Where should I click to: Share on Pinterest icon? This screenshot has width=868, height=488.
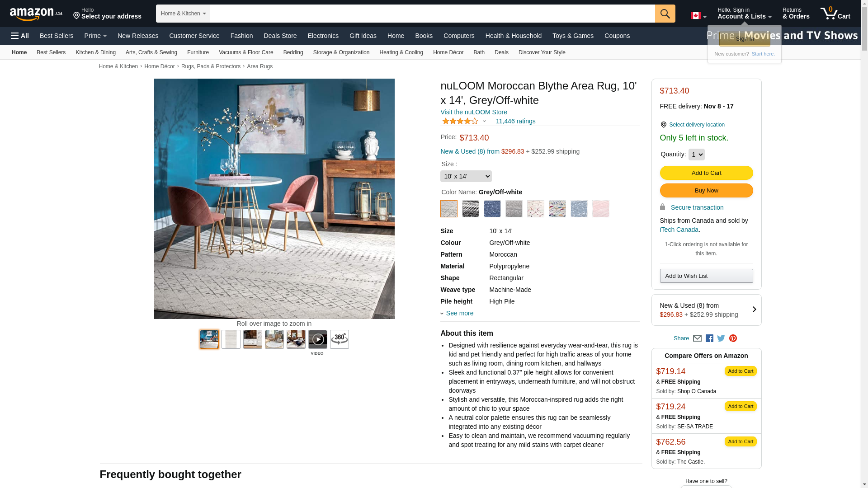pos(733,338)
